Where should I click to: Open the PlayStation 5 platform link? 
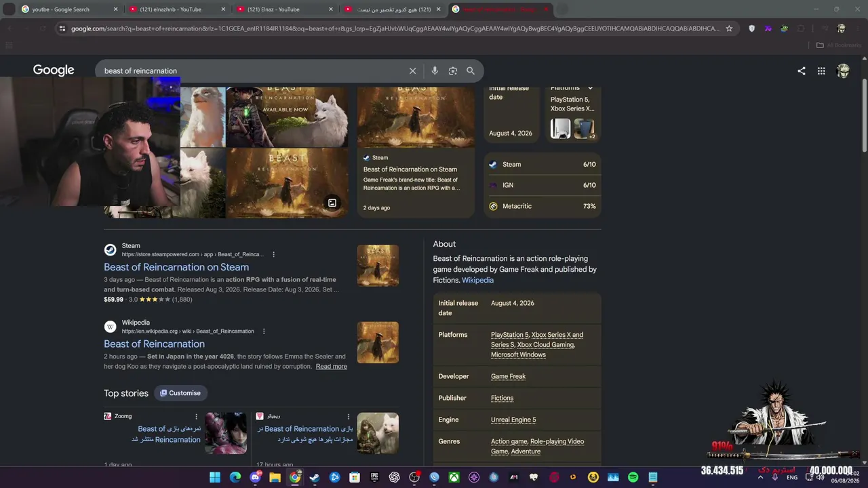point(509,335)
